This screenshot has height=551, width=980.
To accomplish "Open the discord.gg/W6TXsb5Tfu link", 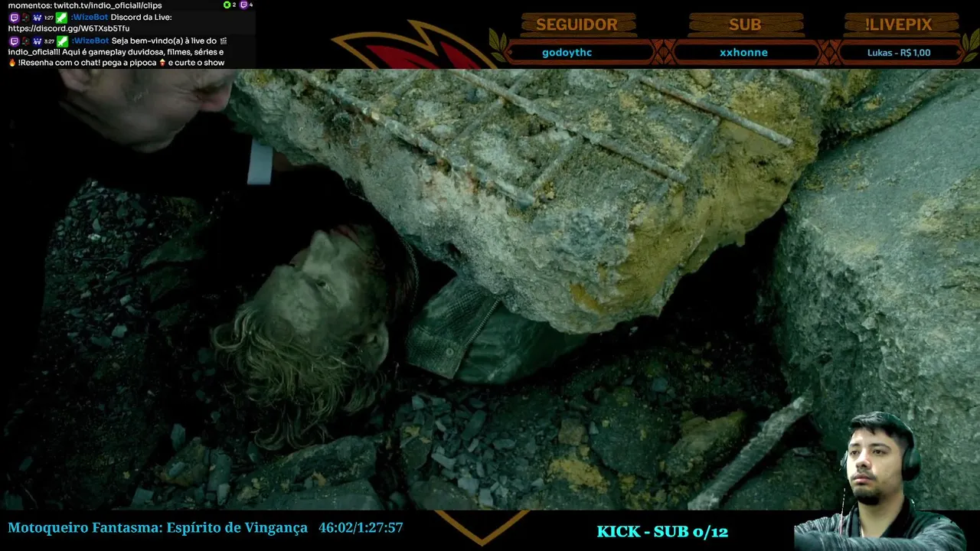I will 69,28.
